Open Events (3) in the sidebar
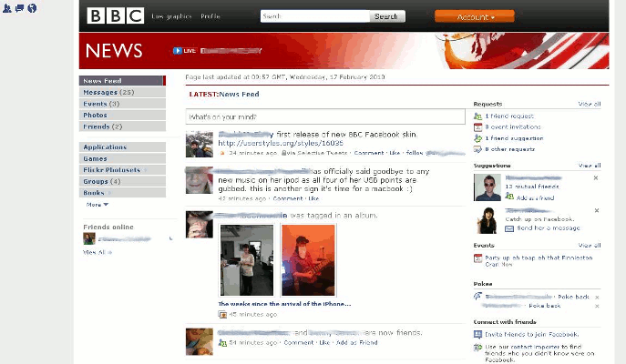 [x=122, y=104]
